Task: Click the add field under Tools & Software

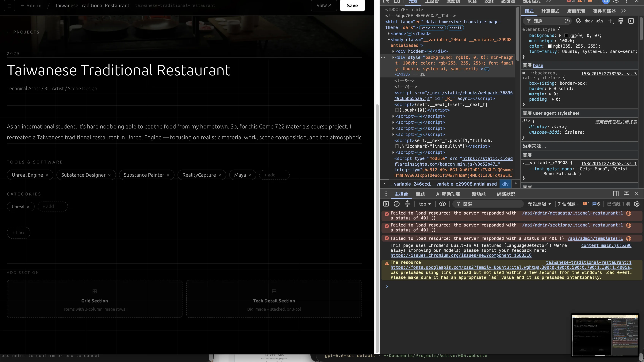Action: coord(274,175)
